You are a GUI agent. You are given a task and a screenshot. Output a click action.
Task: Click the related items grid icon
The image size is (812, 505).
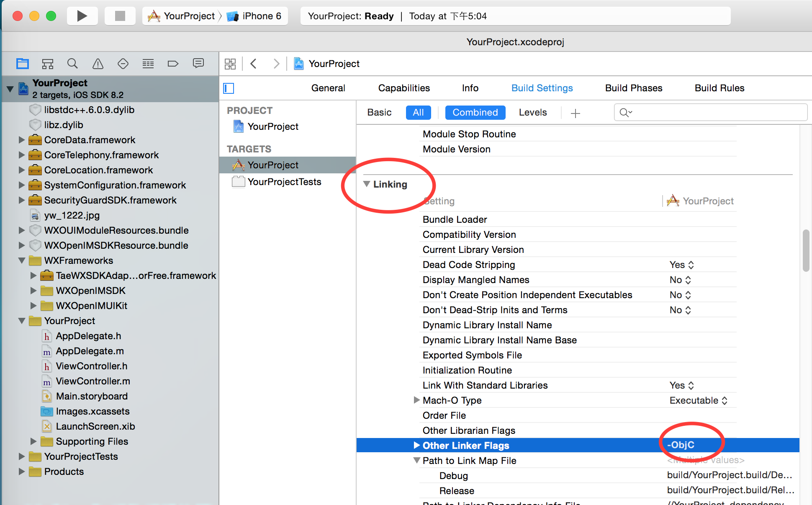click(230, 64)
